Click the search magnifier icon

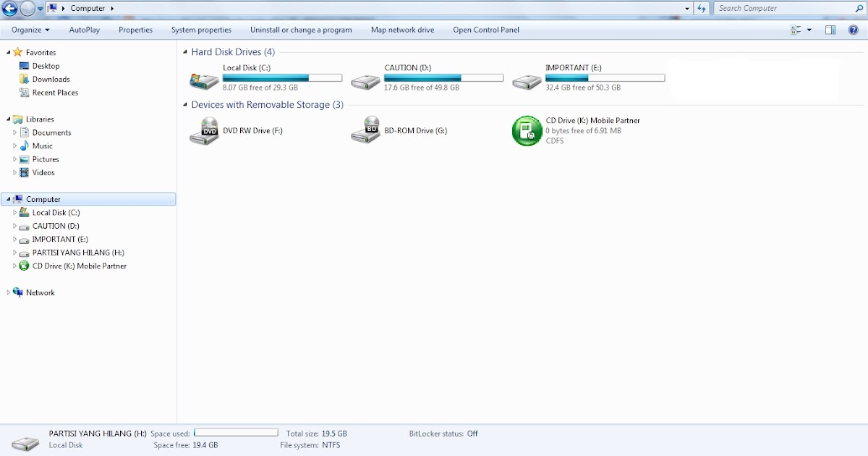click(x=858, y=9)
